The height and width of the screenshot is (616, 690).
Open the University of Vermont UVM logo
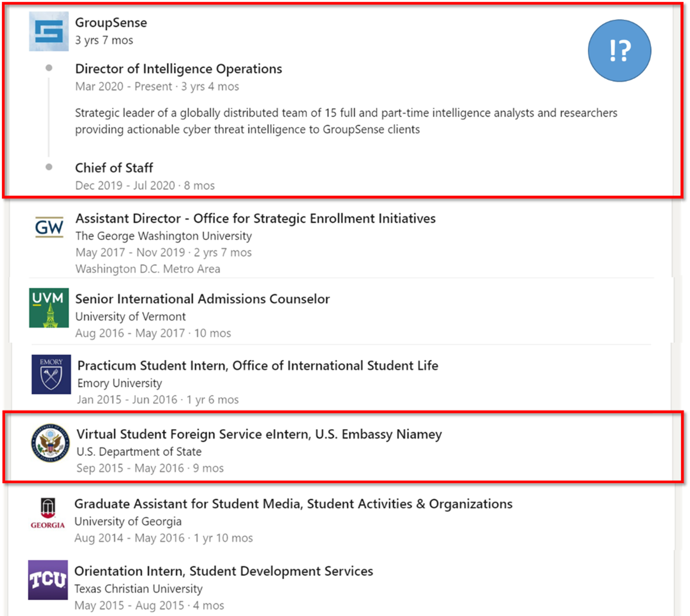(x=49, y=308)
